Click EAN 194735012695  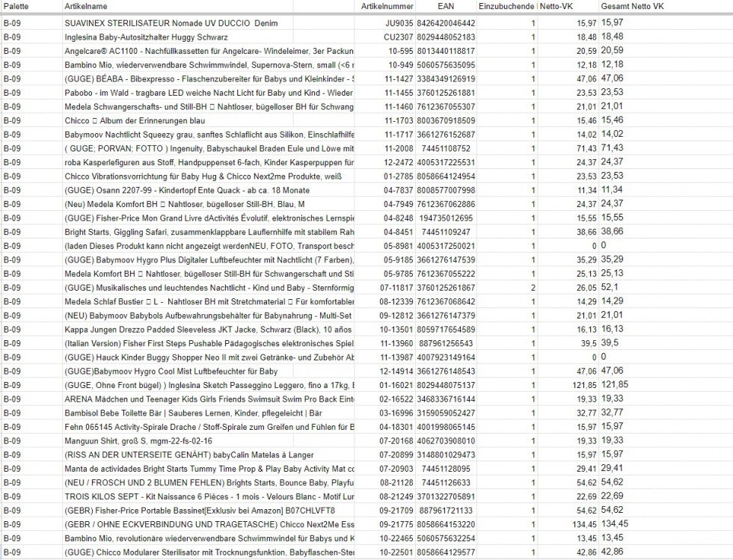(x=446, y=218)
